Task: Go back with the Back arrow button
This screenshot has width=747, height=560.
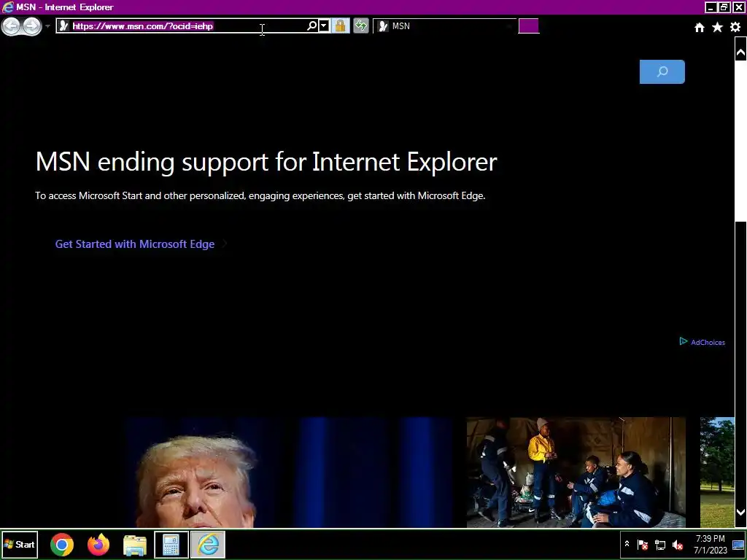Action: coord(12,26)
